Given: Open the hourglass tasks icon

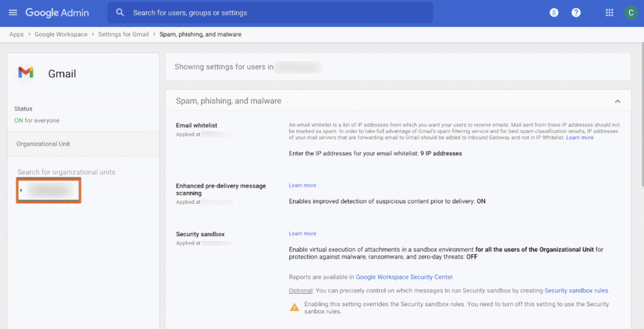Looking at the screenshot, I should [x=554, y=13].
